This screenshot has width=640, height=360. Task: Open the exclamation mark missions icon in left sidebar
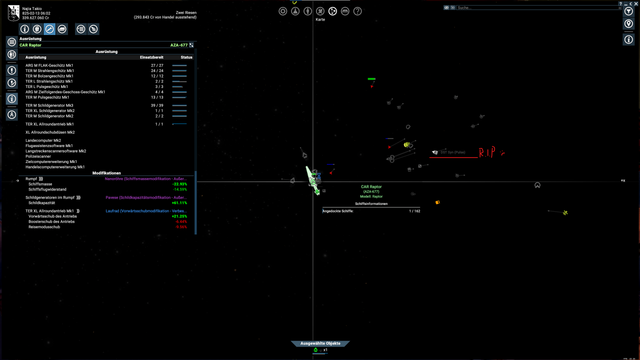pos(12,71)
